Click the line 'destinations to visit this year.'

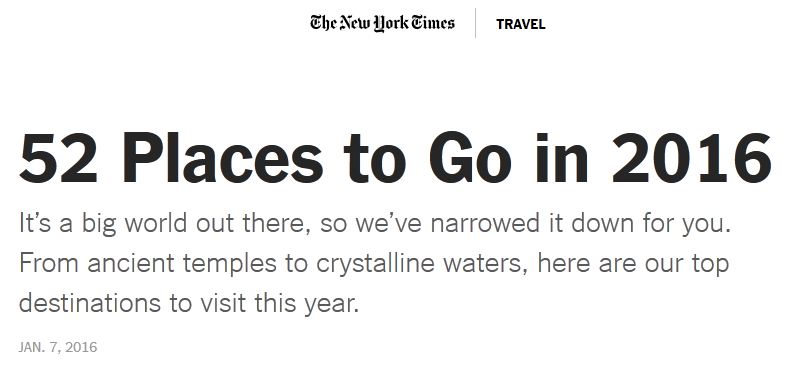point(189,303)
